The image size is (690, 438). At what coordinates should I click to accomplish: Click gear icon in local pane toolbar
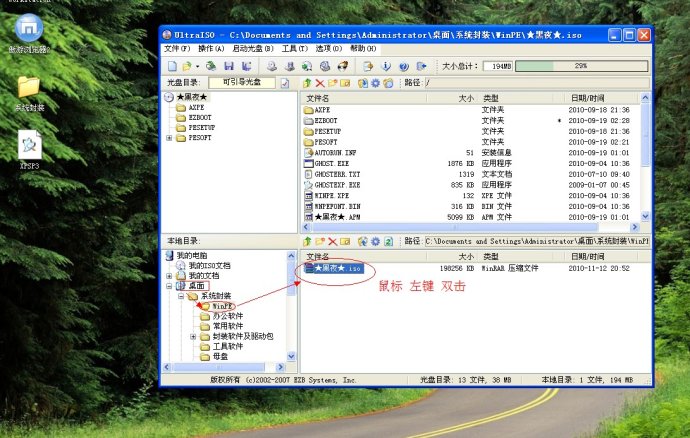pos(375,241)
